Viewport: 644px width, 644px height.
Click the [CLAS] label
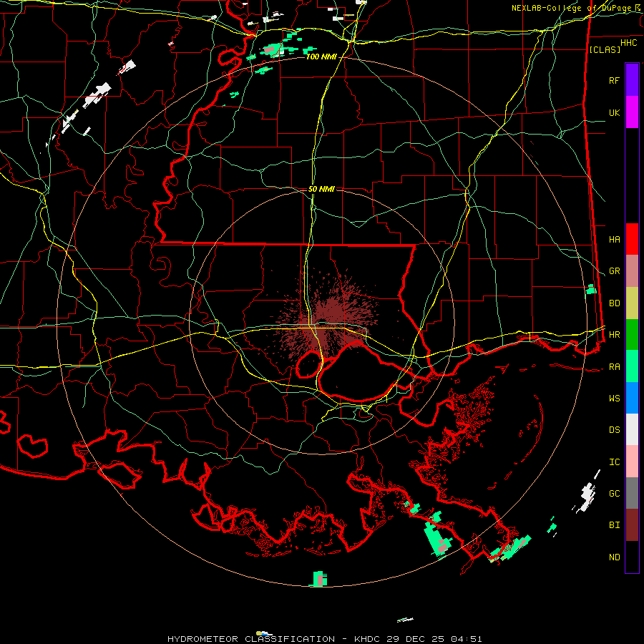click(x=605, y=49)
